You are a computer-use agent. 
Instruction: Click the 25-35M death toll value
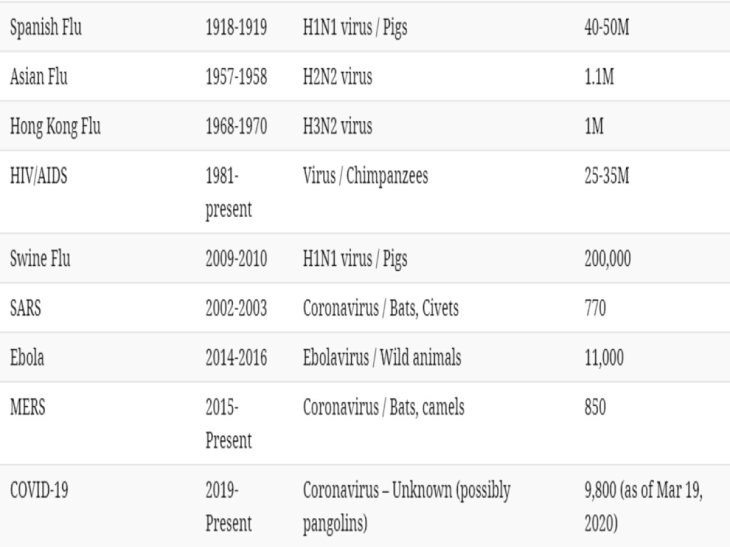[x=607, y=176]
